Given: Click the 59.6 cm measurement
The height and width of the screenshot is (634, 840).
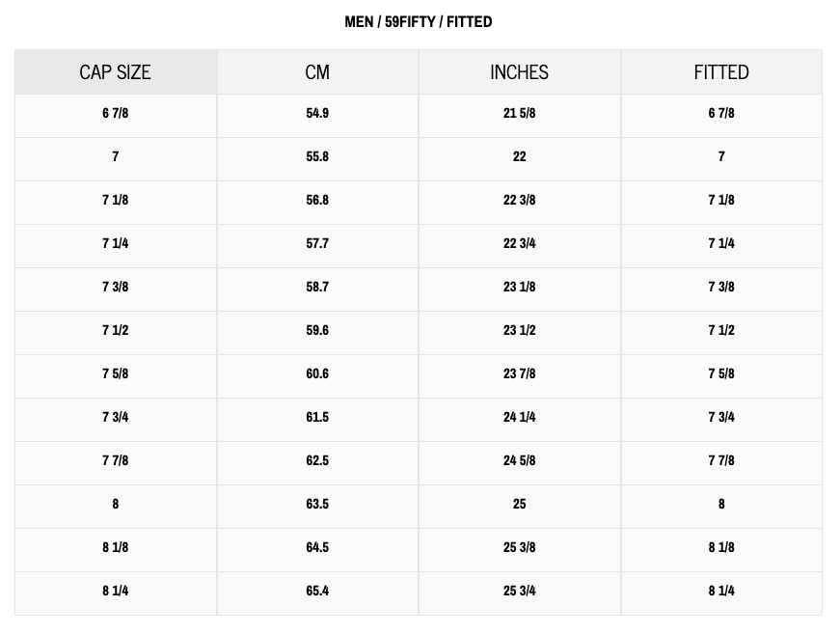Looking at the screenshot, I should (317, 330).
